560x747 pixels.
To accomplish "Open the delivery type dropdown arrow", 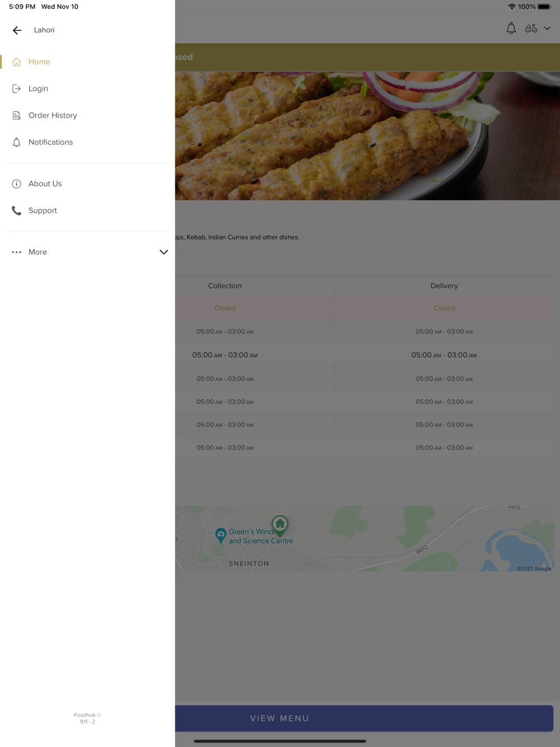I will (x=547, y=28).
